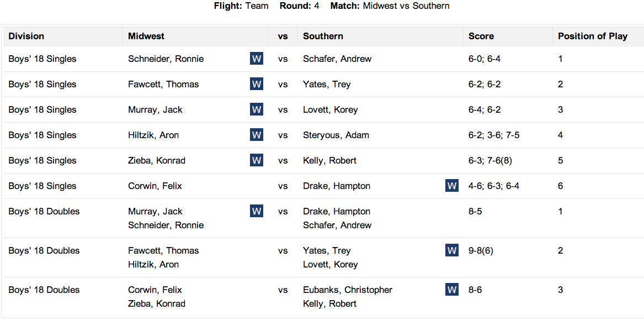Open player Schafer, Andrew in singles row

(x=337, y=59)
